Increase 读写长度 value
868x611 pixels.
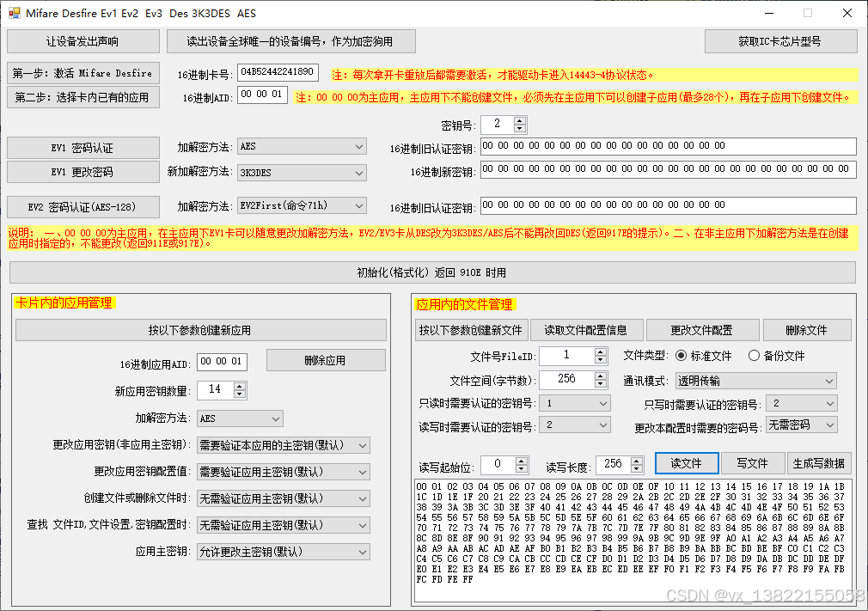pos(637,461)
